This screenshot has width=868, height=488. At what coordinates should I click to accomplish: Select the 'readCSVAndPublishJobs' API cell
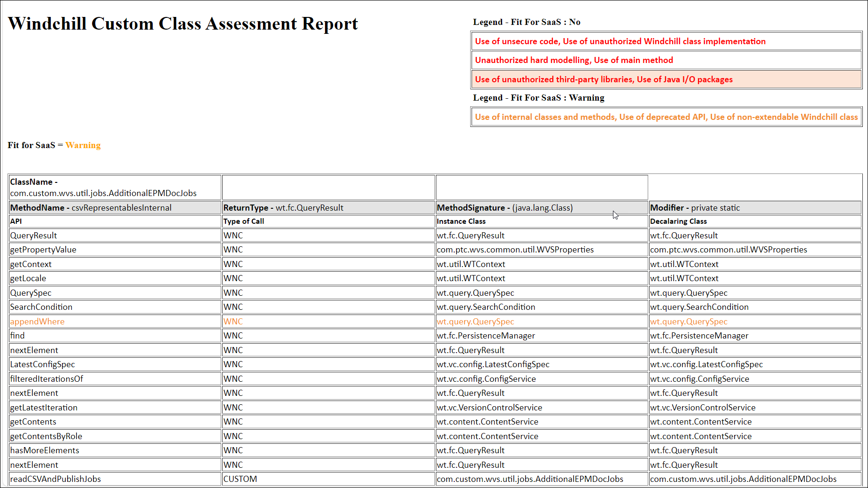[115, 479]
